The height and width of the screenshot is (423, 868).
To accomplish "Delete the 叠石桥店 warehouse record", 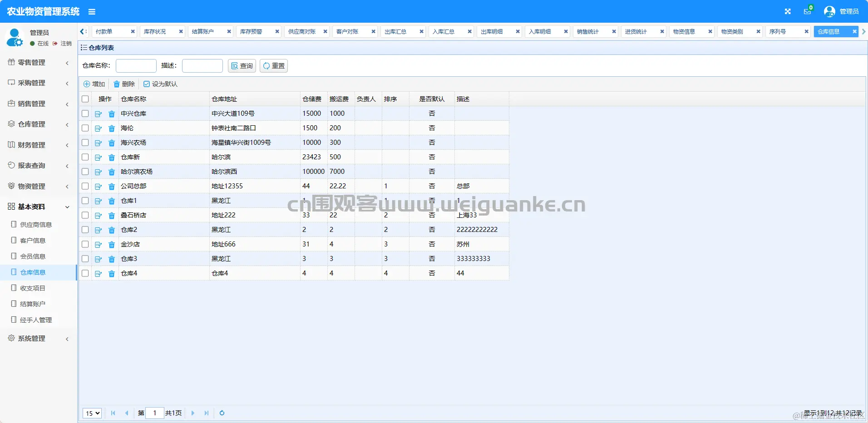I will click(x=112, y=216).
